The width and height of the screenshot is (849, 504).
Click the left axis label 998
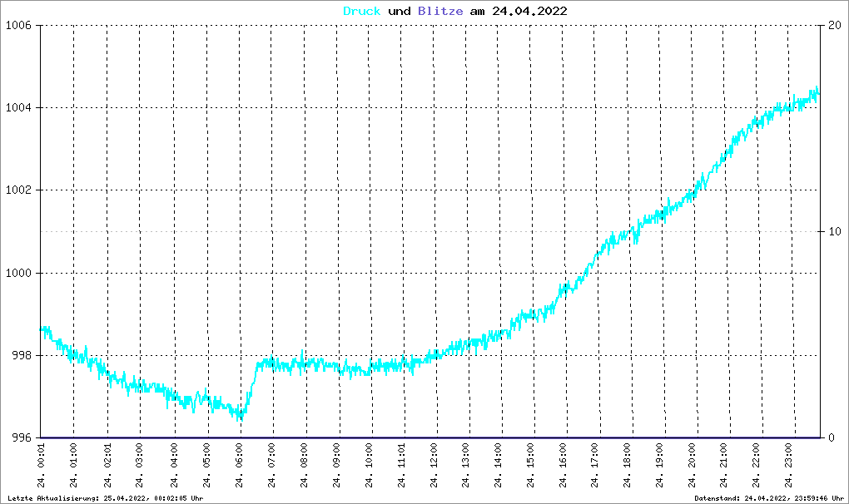coord(22,356)
